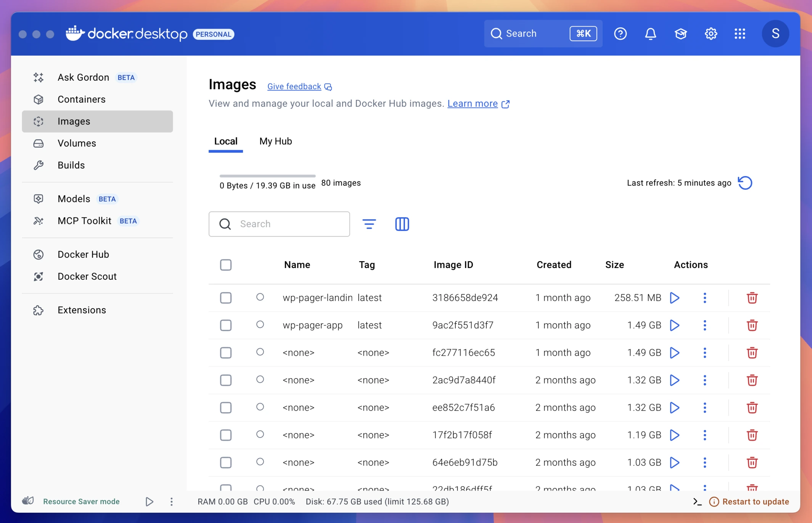Open the Builds section
812x523 pixels.
(x=71, y=165)
